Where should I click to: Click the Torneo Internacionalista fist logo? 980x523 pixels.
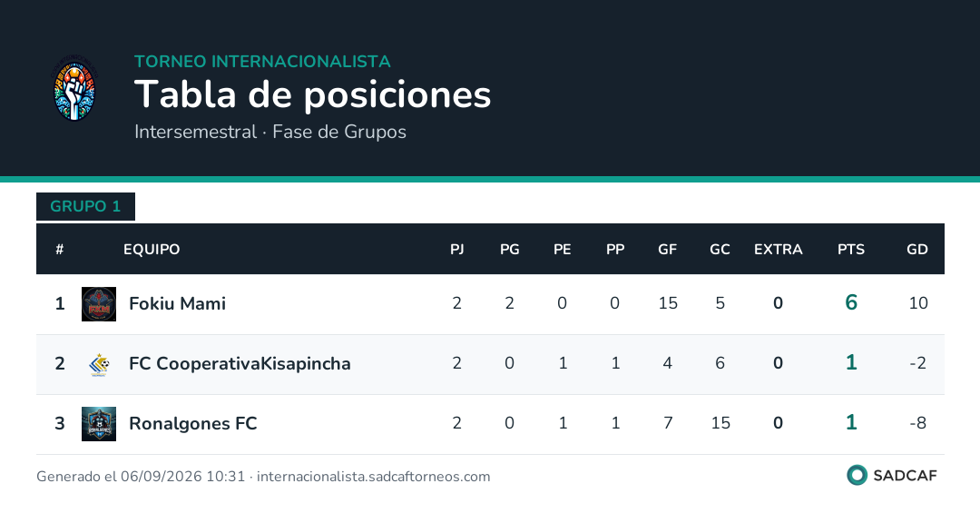74,87
